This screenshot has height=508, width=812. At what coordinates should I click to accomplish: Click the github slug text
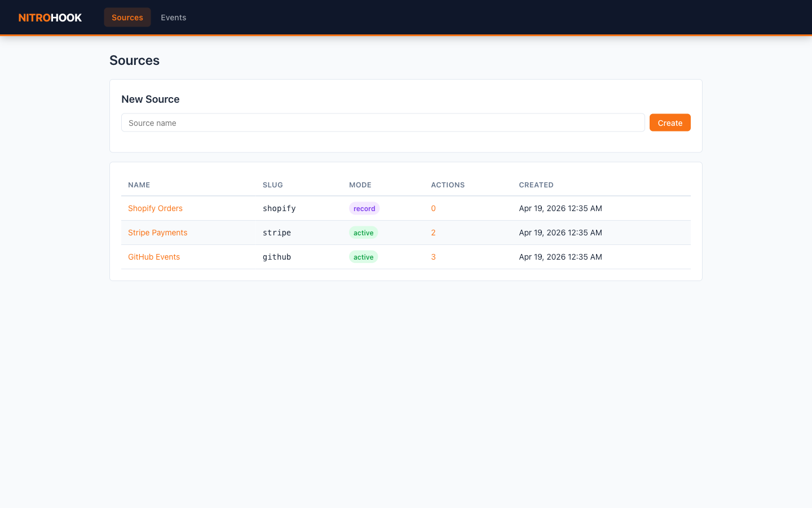(277, 257)
